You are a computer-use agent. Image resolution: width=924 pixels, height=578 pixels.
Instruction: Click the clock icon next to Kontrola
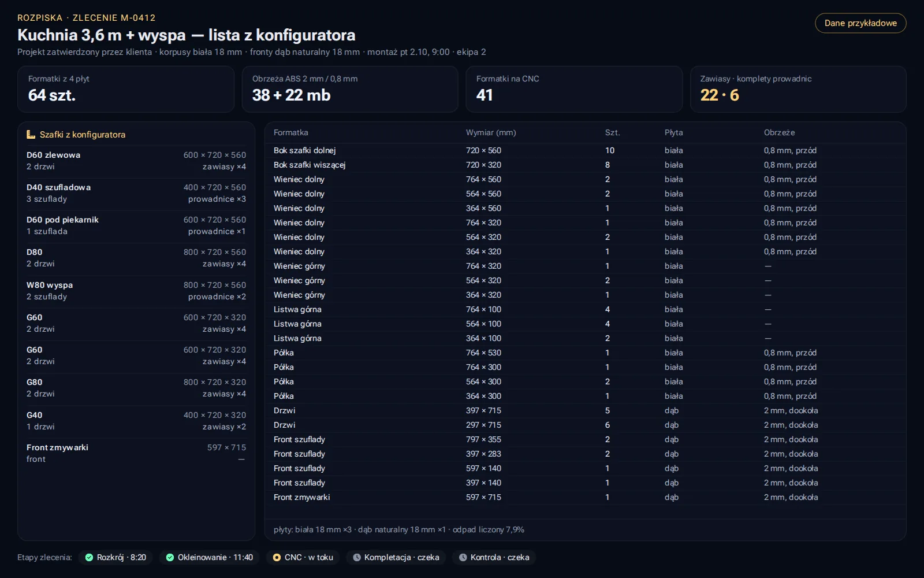[x=463, y=557]
